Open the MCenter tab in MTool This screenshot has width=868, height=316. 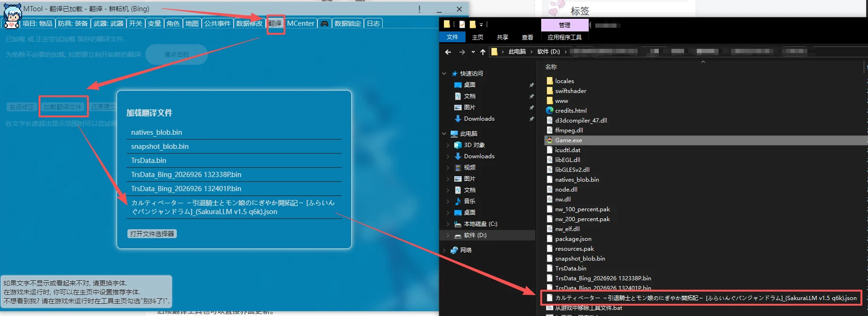pyautogui.click(x=300, y=23)
